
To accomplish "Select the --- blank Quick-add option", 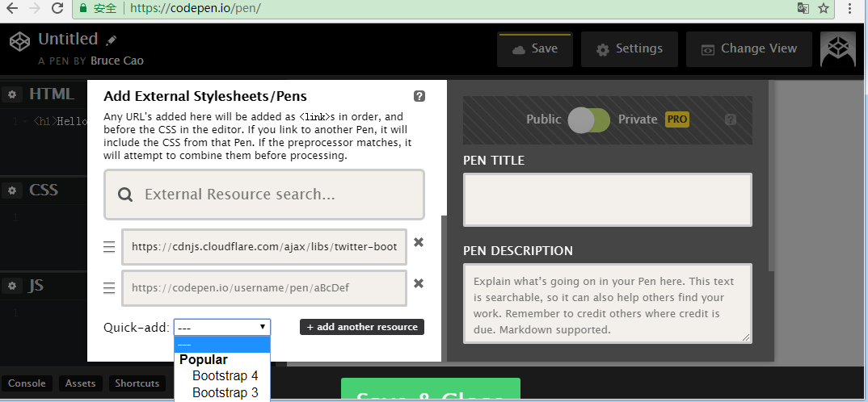I will coord(222,344).
